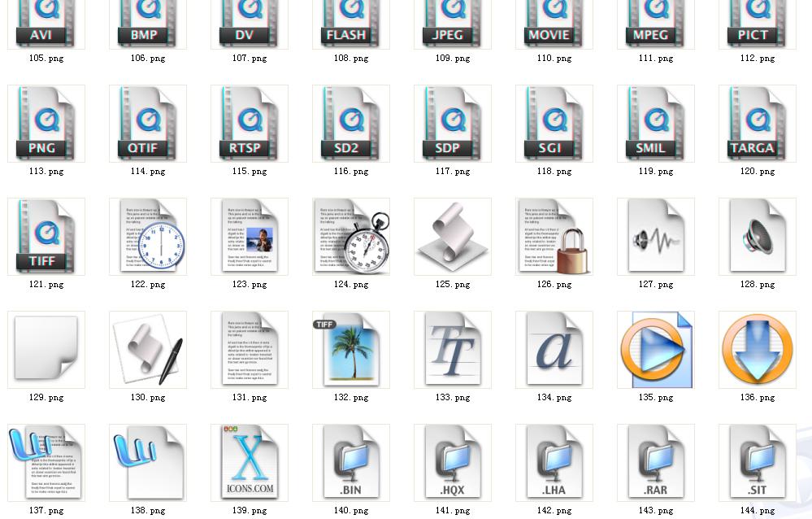The height and width of the screenshot is (519, 812).
Task: Select the PNG QuickTime document icon
Action: click(46, 124)
